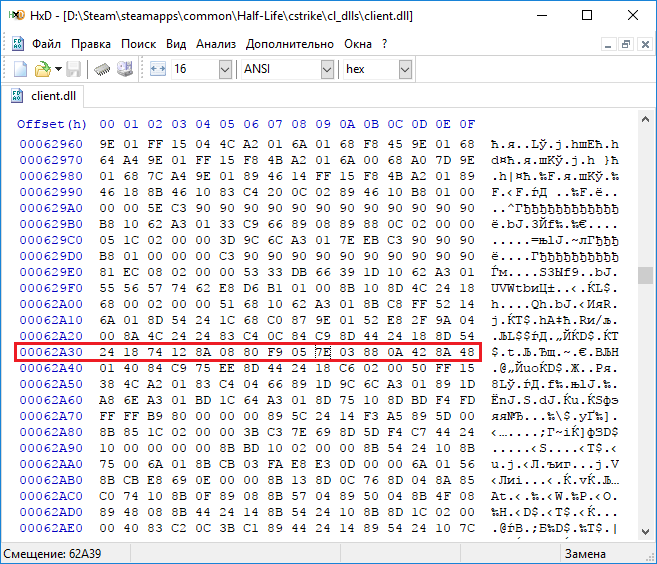Click the New file toolbar icon
The width and height of the screenshot is (657, 564).
coord(20,69)
